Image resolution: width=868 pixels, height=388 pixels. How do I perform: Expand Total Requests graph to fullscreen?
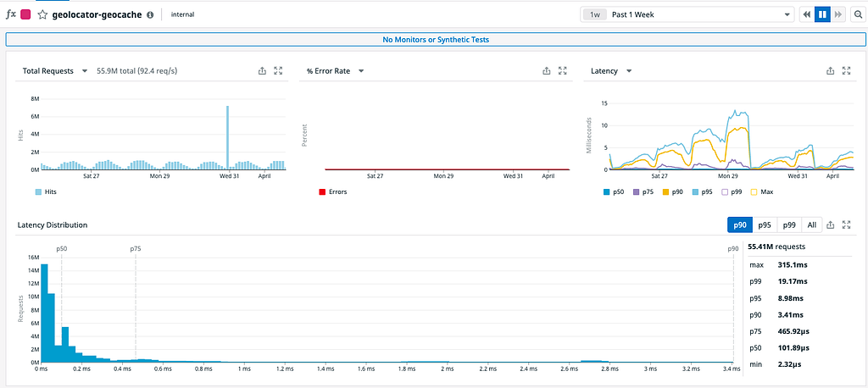(278, 71)
